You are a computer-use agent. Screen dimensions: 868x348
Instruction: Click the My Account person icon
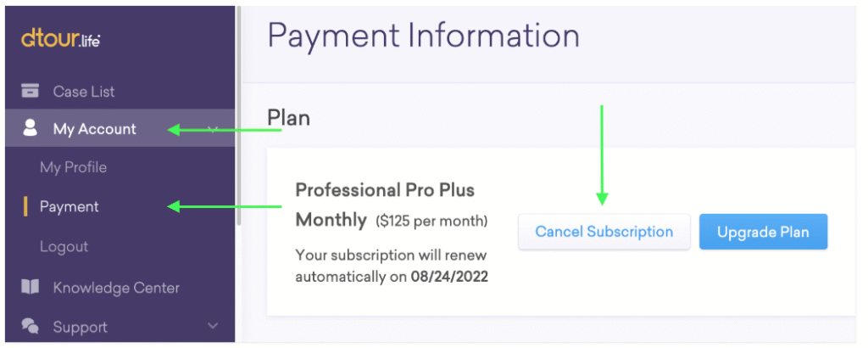coord(31,128)
